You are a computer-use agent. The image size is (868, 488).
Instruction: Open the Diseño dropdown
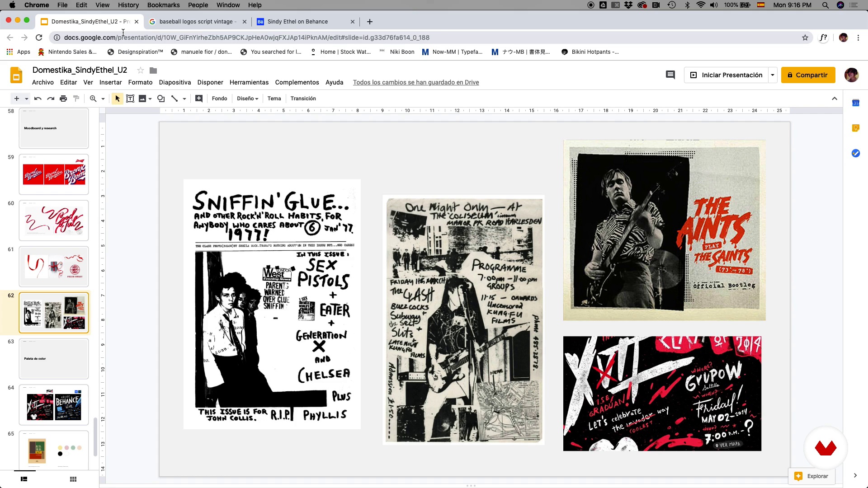coord(247,99)
